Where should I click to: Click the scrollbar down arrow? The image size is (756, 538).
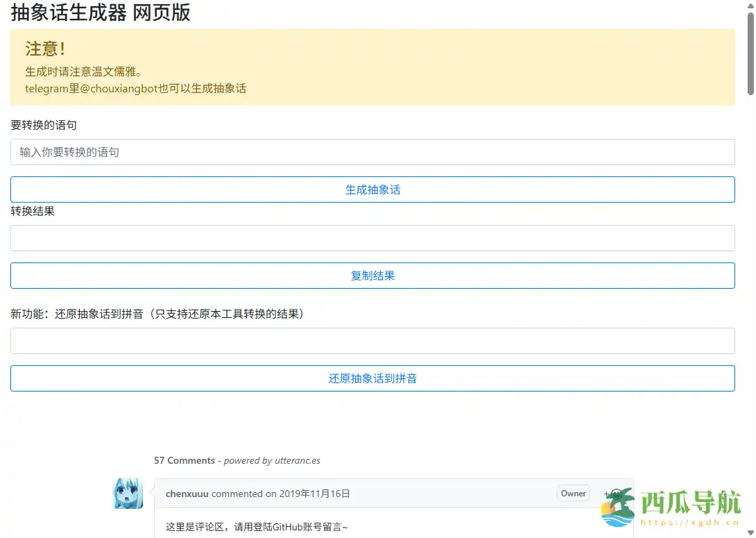(x=751, y=533)
